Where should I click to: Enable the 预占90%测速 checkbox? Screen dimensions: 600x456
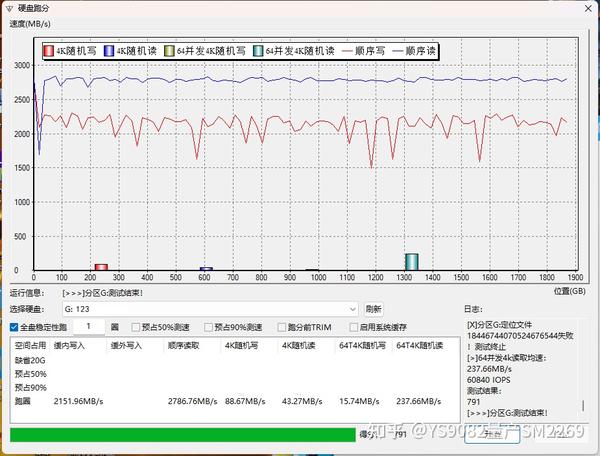tap(208, 327)
